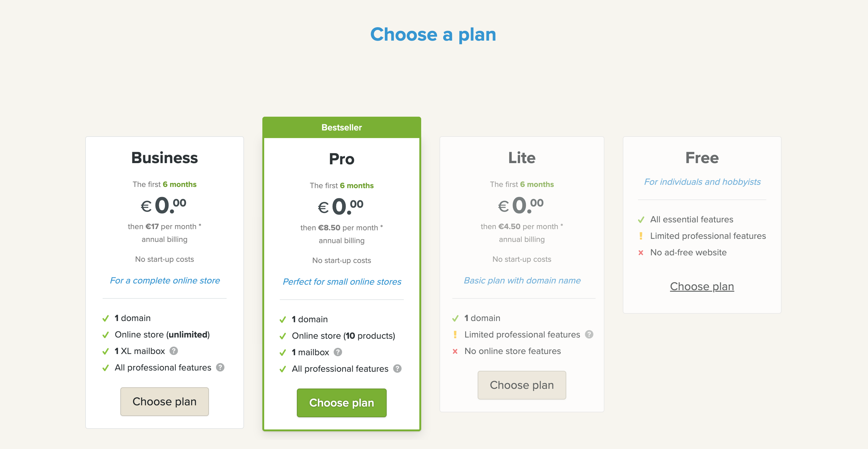This screenshot has width=868, height=449.
Task: Choose plan for the Business tier
Action: click(x=164, y=401)
